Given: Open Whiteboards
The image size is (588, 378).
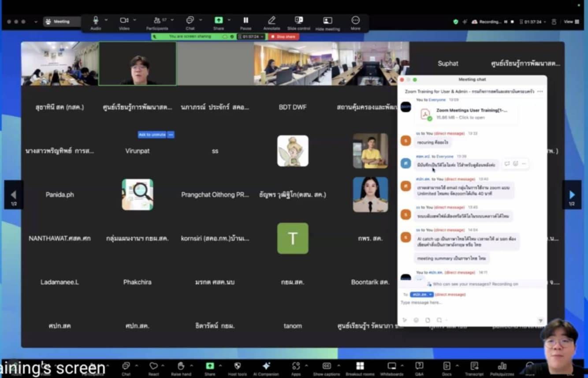Looking at the screenshot, I should tap(392, 368).
